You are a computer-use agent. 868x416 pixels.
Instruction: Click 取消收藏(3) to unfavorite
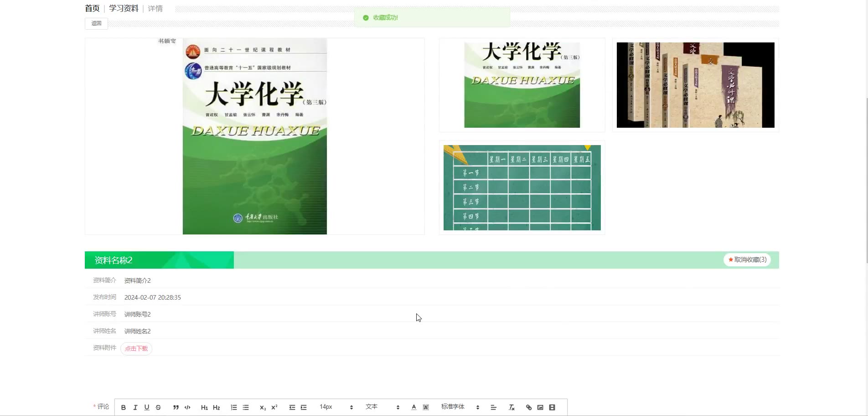tap(747, 260)
